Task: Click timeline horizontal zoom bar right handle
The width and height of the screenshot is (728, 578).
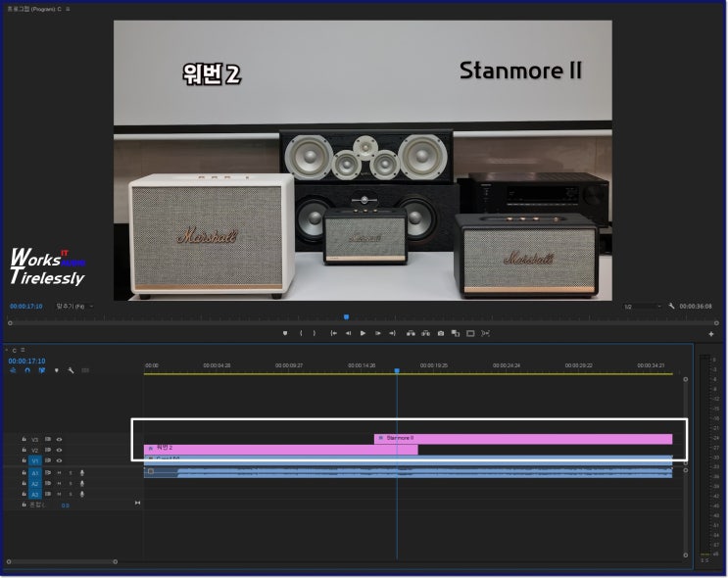Action: (116, 561)
